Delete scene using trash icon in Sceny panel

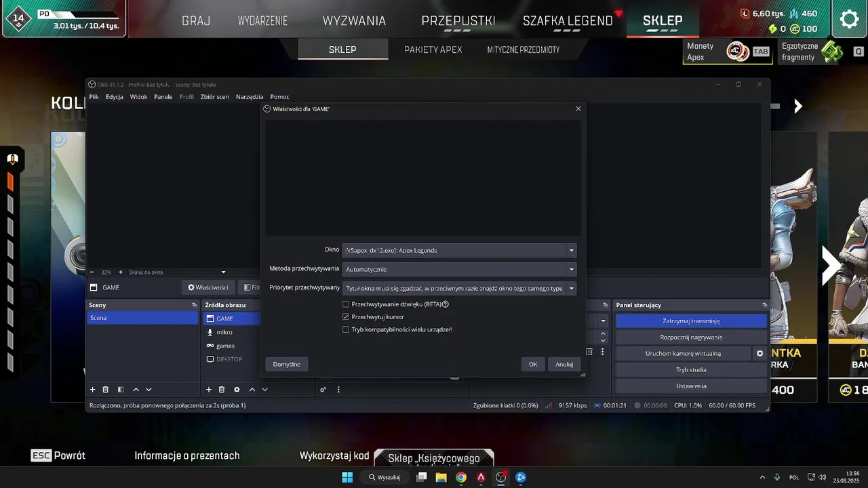pyautogui.click(x=106, y=390)
